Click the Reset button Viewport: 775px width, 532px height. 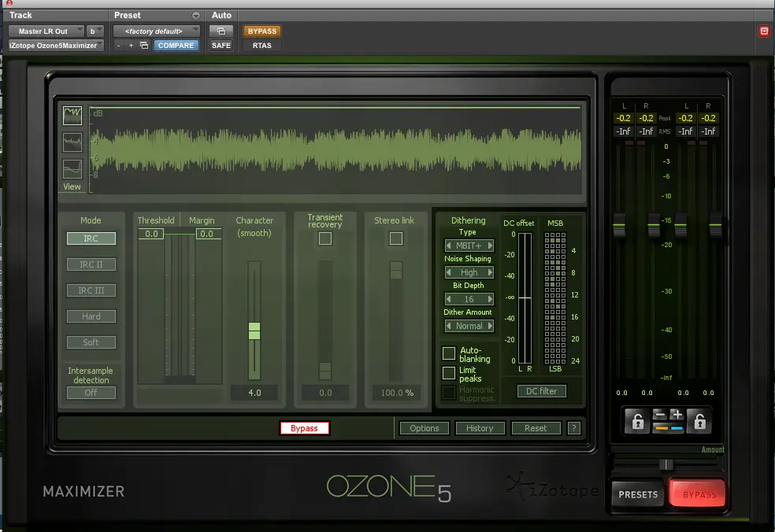tap(536, 428)
